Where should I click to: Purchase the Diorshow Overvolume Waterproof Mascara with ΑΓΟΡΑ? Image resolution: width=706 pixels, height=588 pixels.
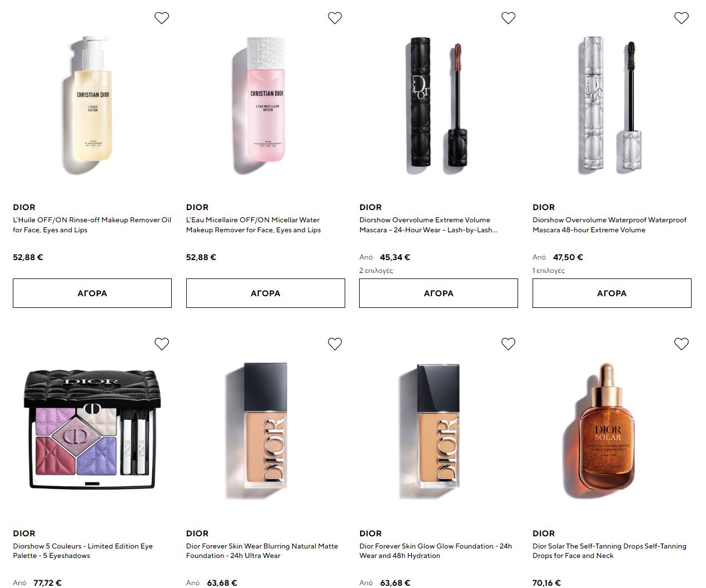(612, 293)
